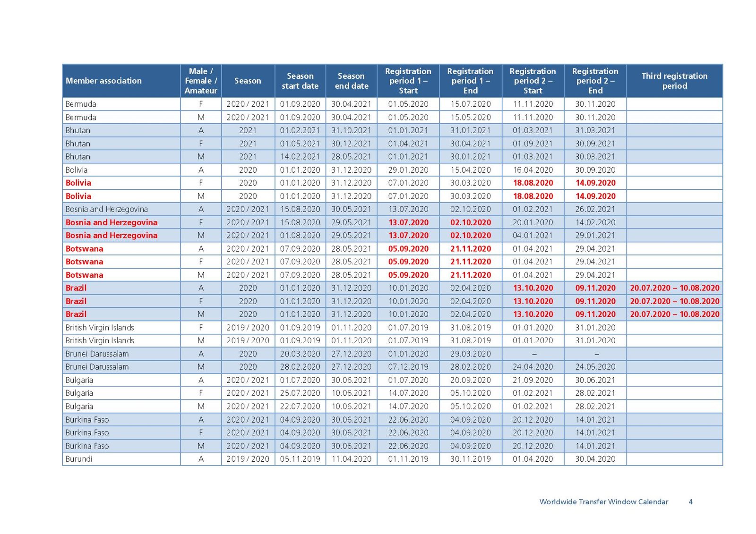Select '21.09.2020' in the Bulgaria A row

pos(533,380)
